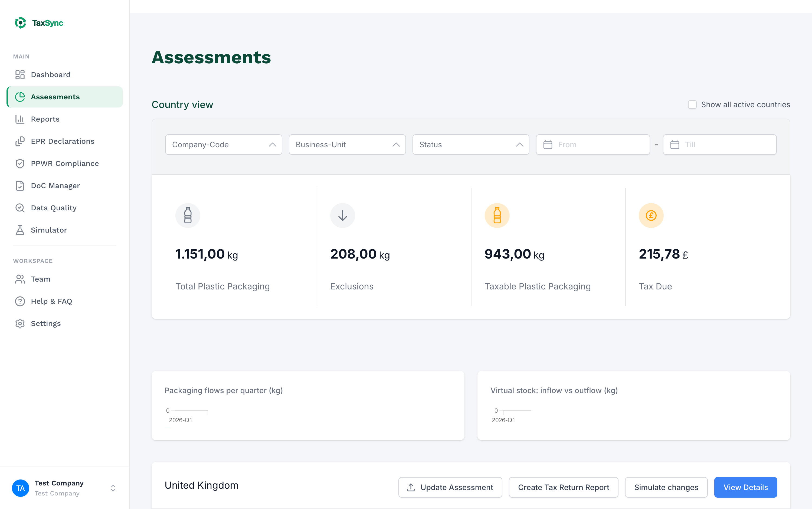
Task: Click the Country view heading
Action: point(182,105)
